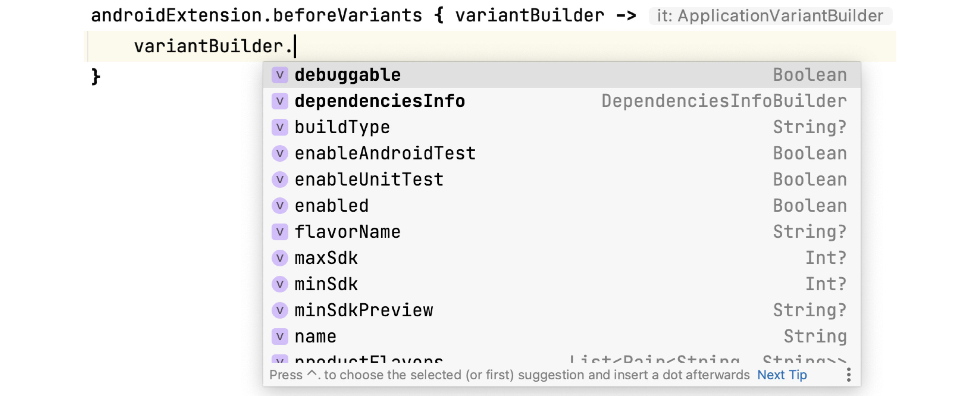Click the variable icon next to maxSdk
The width and height of the screenshot is (980, 396).
click(x=280, y=257)
